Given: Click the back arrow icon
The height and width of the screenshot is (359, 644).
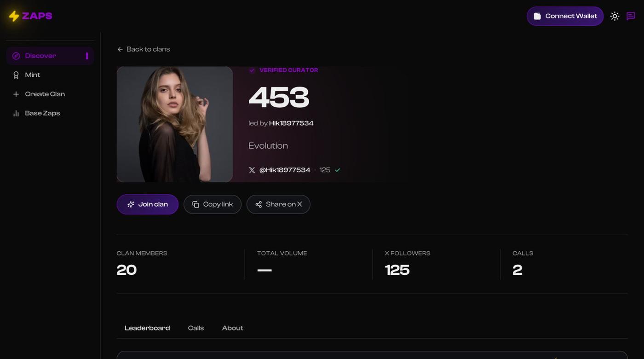Looking at the screenshot, I should (120, 49).
